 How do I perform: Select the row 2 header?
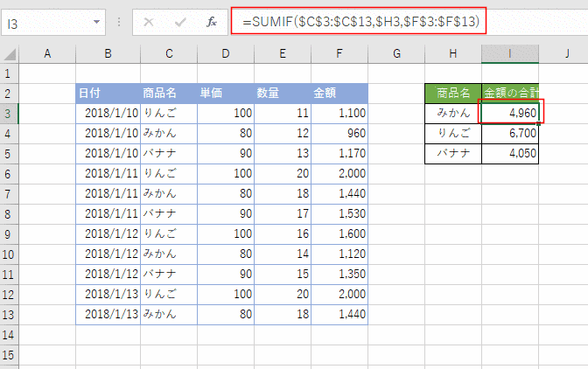pyautogui.click(x=9, y=93)
